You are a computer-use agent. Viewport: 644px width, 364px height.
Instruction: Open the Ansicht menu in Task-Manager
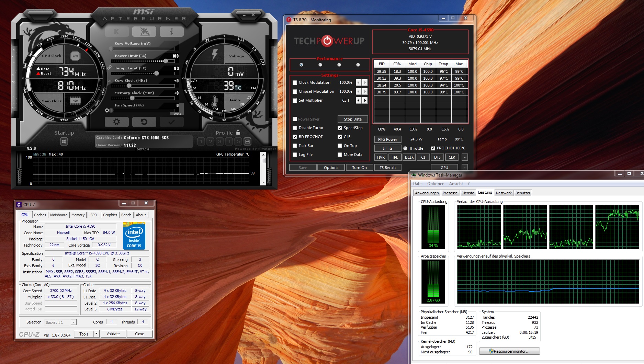coord(456,184)
